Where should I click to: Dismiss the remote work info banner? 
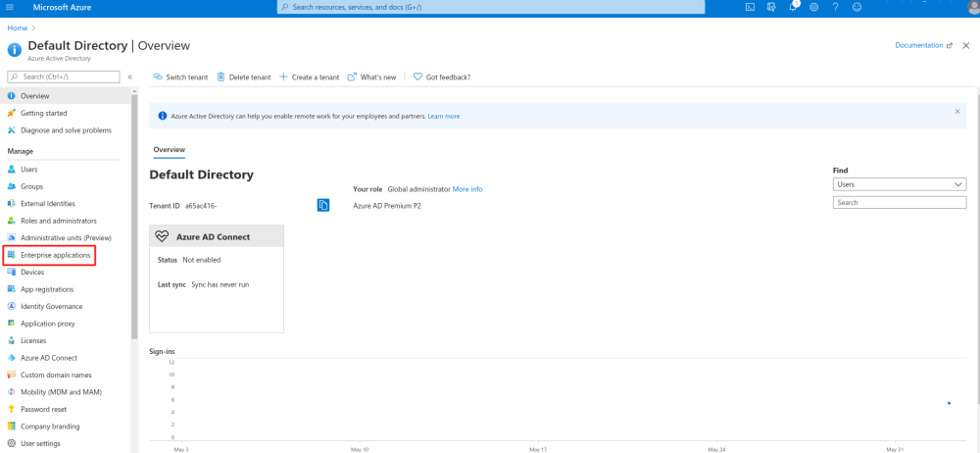957,112
